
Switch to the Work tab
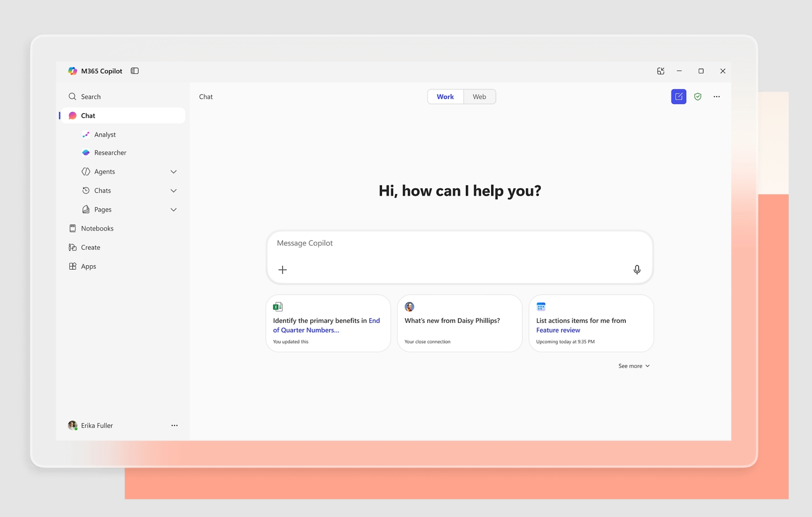pyautogui.click(x=445, y=97)
